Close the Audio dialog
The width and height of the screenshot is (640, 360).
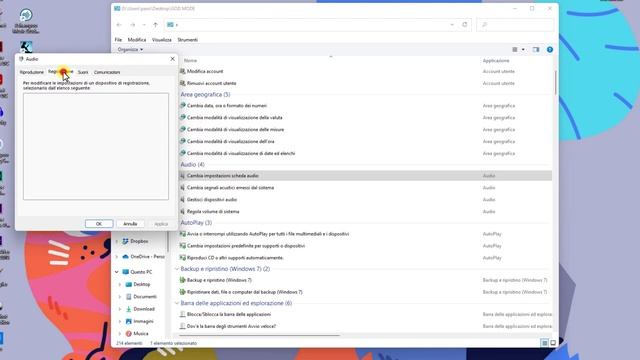coord(172,59)
